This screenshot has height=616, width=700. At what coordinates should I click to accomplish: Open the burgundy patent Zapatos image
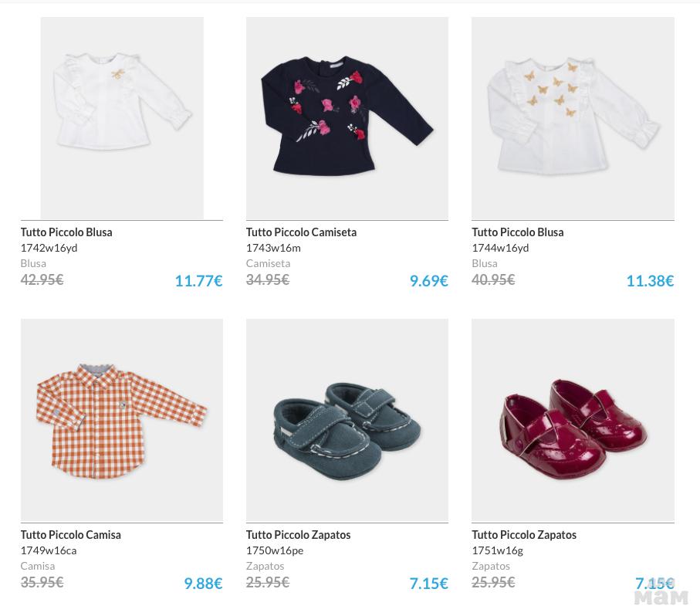point(573,420)
